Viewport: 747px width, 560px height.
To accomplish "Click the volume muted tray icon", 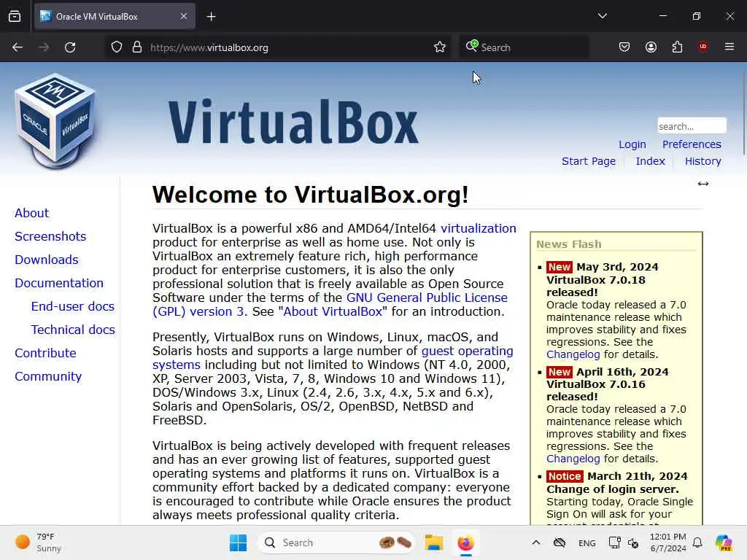I will click(x=633, y=542).
